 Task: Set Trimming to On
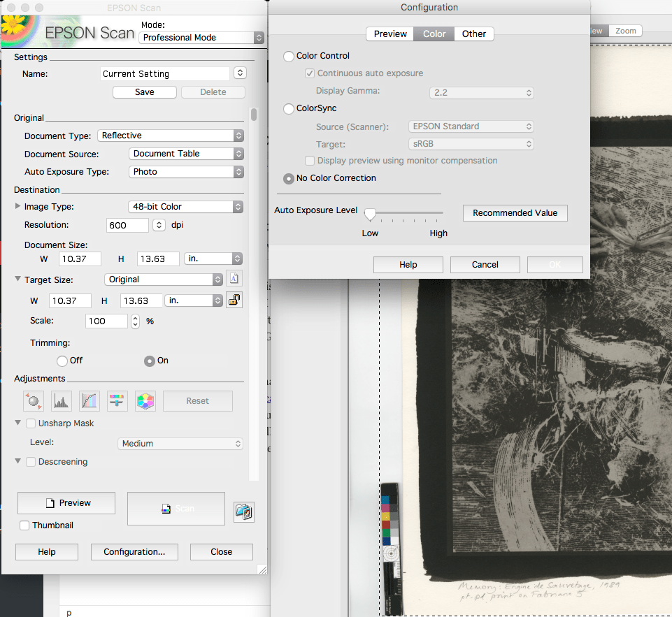[x=149, y=361]
